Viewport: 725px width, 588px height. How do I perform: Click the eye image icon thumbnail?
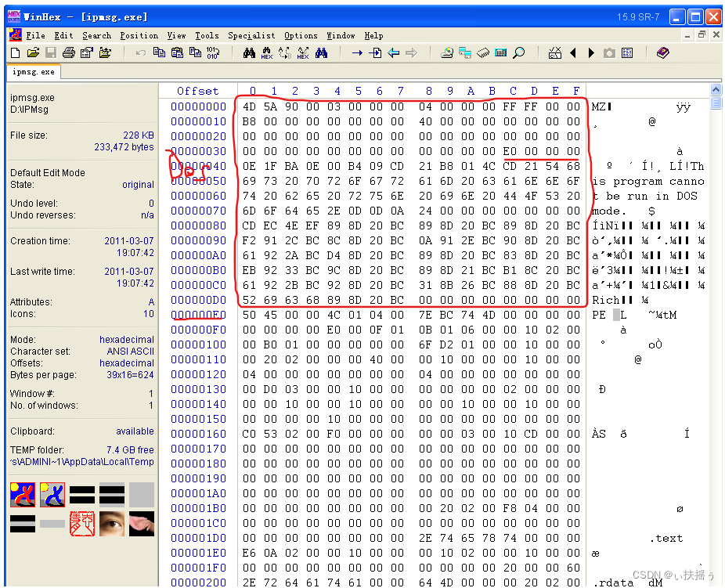pyautogui.click(x=112, y=524)
